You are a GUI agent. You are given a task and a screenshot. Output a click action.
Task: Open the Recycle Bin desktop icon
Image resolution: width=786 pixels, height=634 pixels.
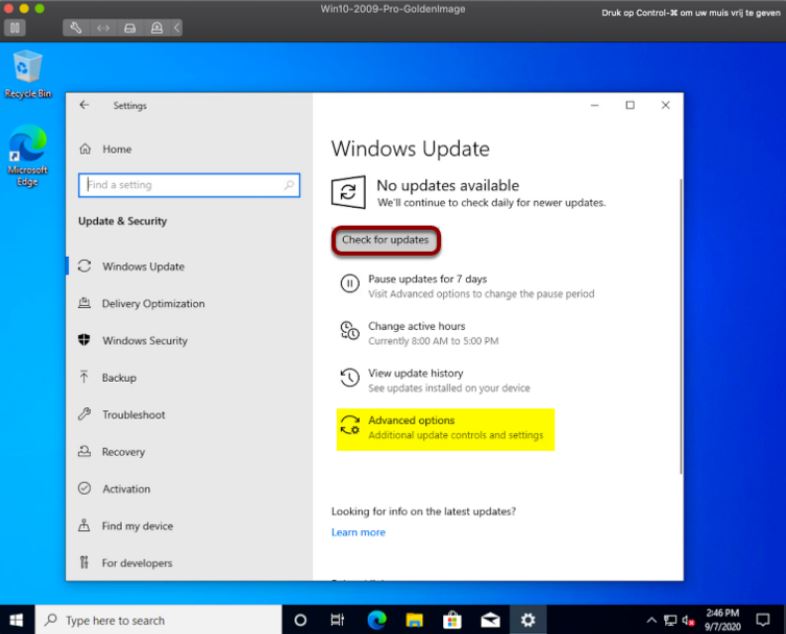pos(28,74)
